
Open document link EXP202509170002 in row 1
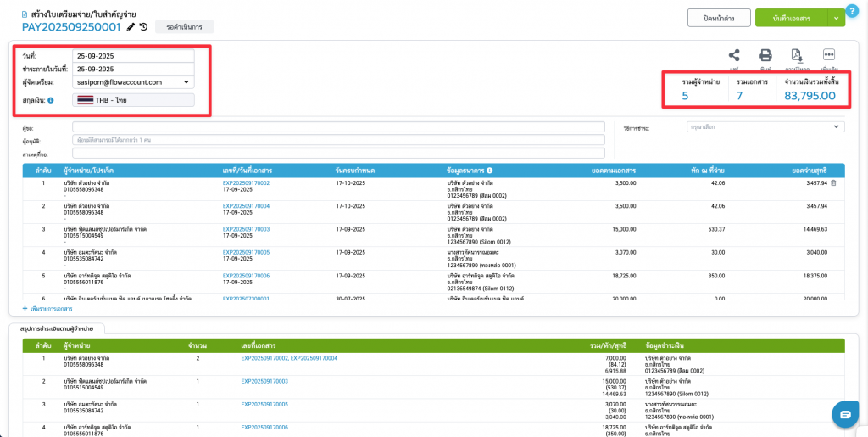246,183
